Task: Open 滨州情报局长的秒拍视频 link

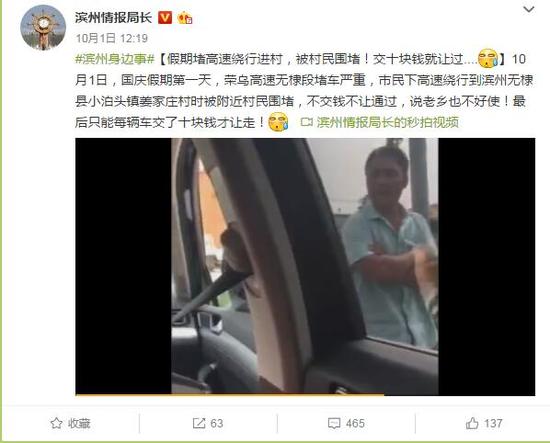Action: pos(388,122)
